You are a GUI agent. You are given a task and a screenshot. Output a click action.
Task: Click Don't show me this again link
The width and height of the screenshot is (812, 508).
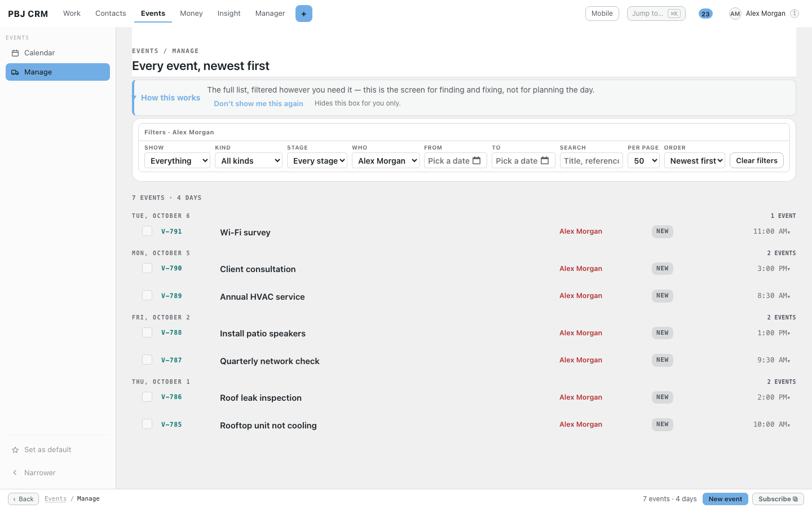[258, 104]
